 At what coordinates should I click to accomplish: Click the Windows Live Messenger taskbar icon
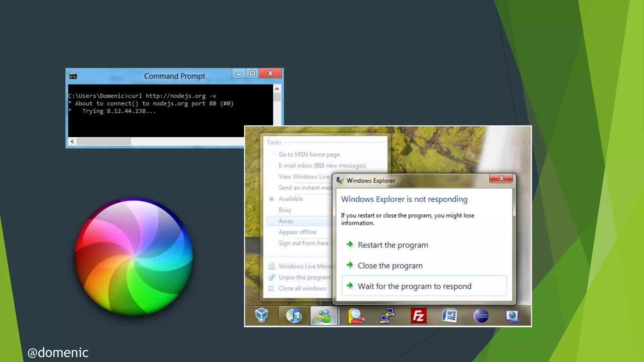pyautogui.click(x=324, y=316)
